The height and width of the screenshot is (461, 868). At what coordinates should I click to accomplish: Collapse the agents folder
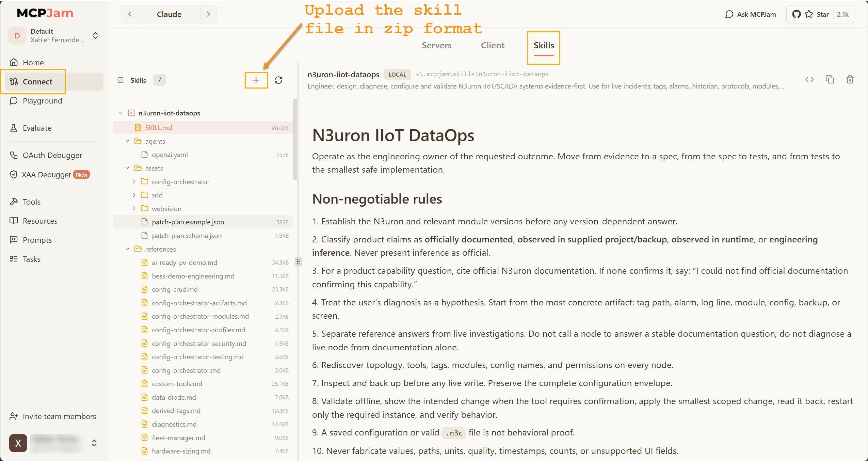pos(127,141)
